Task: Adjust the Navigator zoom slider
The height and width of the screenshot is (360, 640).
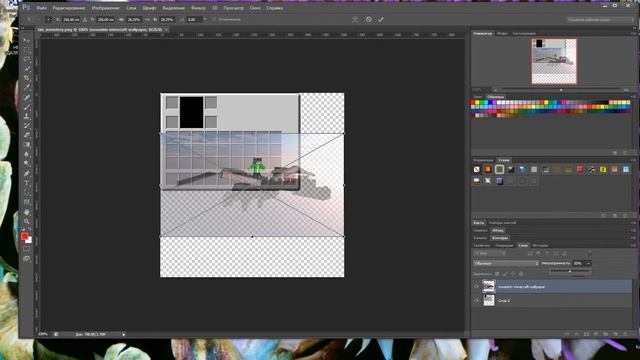Action: (x=561, y=90)
